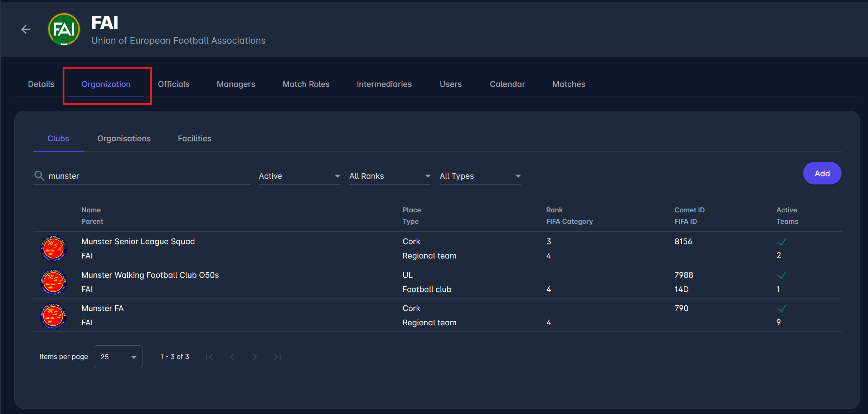Switch to the Calendar tab

[507, 84]
